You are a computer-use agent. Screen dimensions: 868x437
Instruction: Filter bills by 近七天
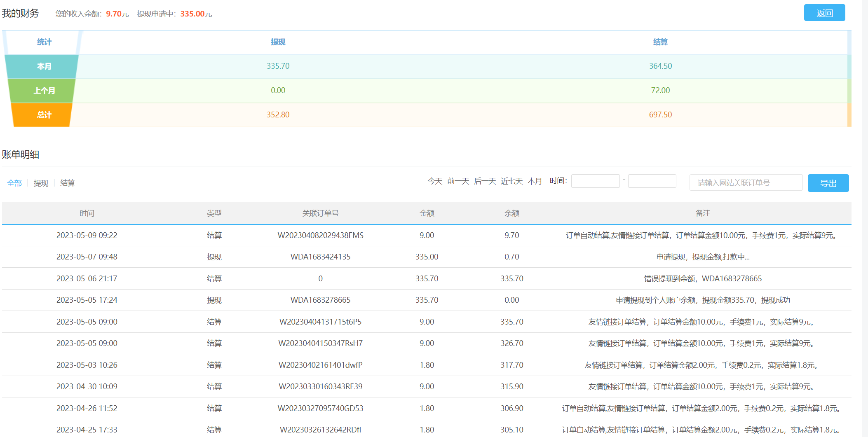click(x=511, y=181)
